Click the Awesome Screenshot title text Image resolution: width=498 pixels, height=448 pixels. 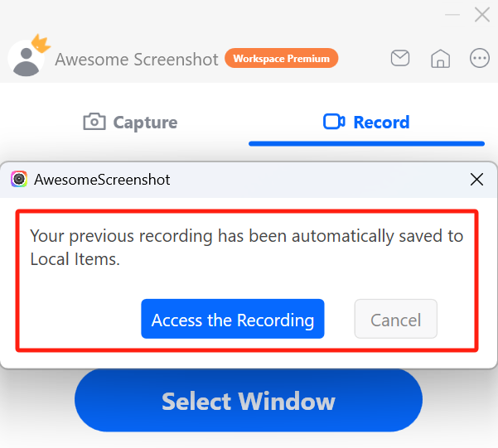pos(137,60)
